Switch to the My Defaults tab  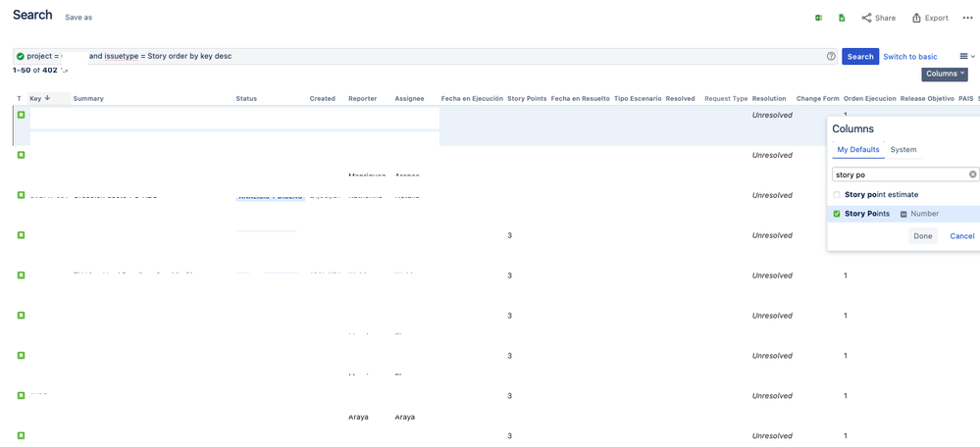pyautogui.click(x=858, y=150)
